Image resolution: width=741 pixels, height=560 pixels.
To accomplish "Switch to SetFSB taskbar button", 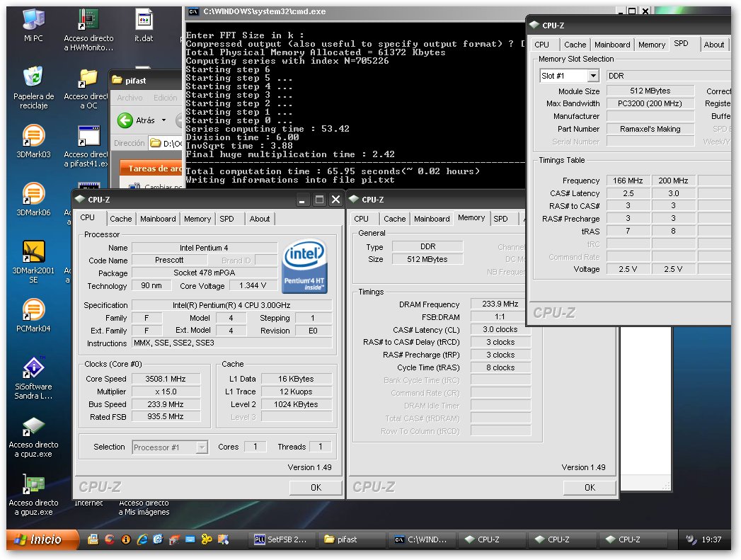I will [281, 539].
